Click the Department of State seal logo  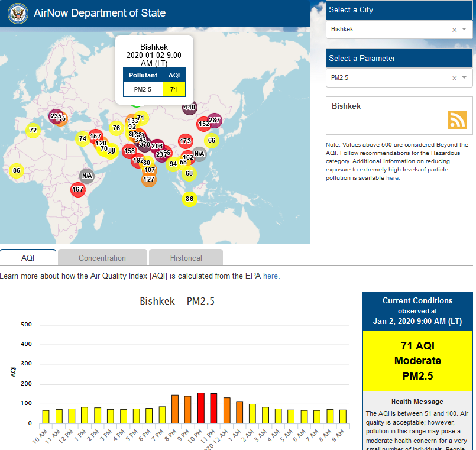click(x=18, y=13)
